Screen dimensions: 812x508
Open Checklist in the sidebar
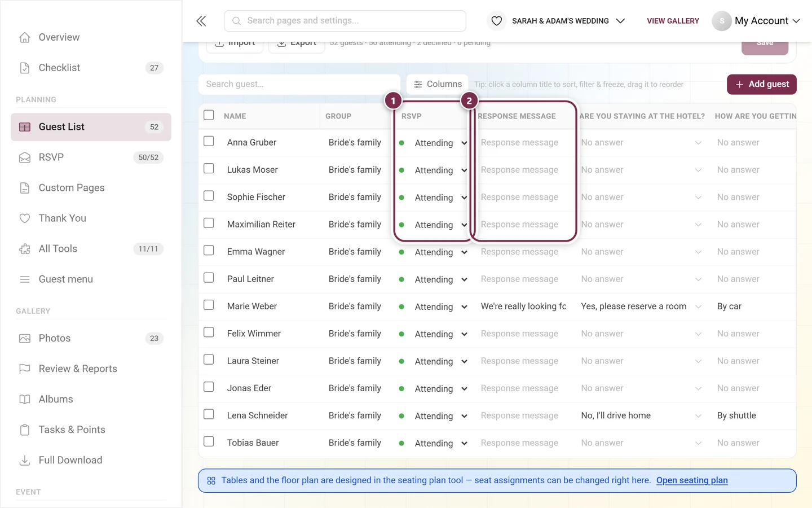point(91,68)
